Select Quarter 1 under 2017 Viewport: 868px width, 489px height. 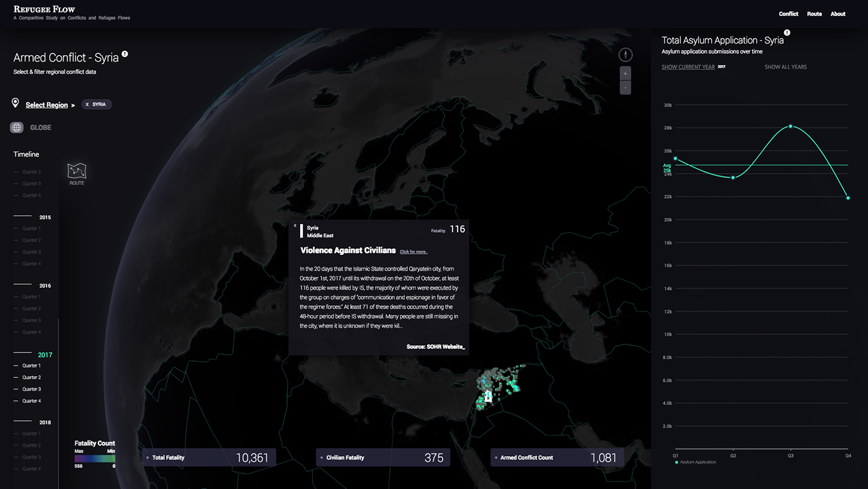click(32, 366)
